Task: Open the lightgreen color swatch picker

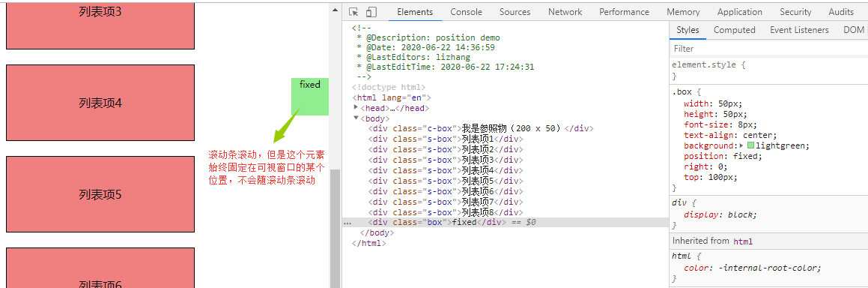Action: pos(750,145)
